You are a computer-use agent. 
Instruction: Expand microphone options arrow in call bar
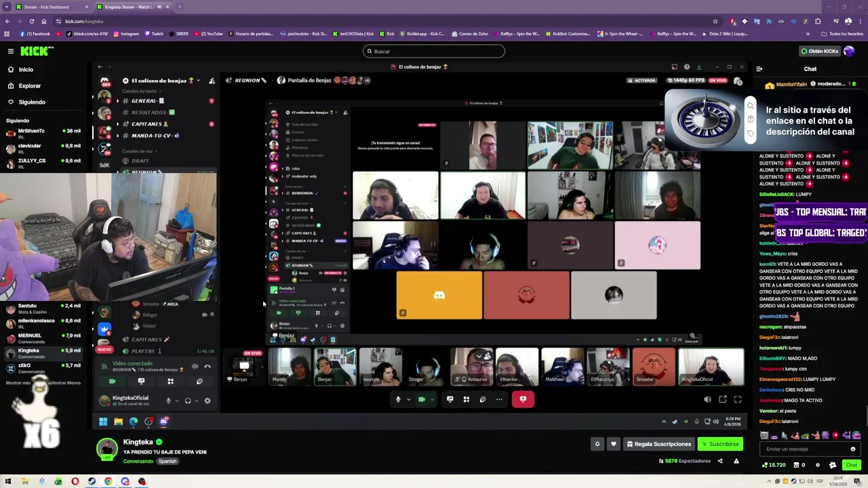tap(408, 399)
